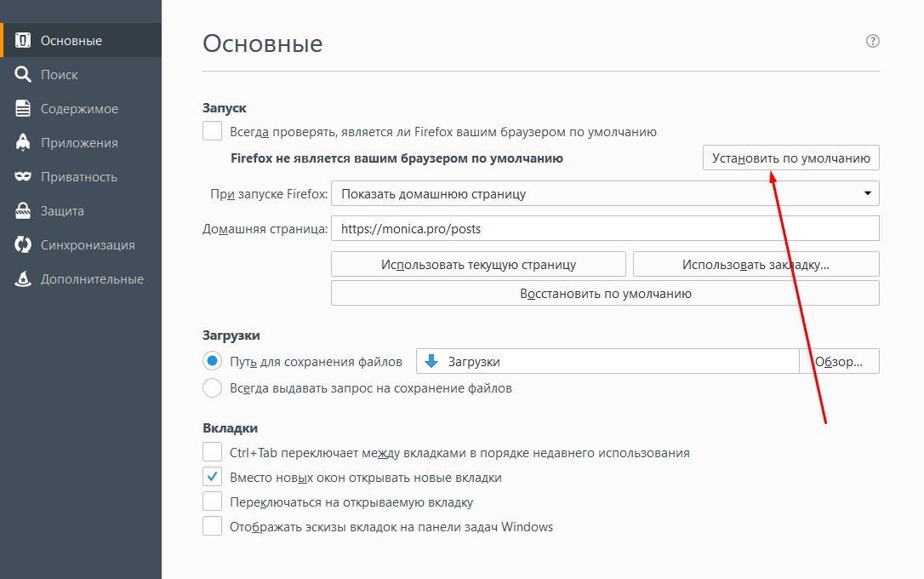Image resolution: width=924 pixels, height=579 pixels.
Task: Uncheck Вместо новых окон открывать новые вкладки
Action: (212, 477)
